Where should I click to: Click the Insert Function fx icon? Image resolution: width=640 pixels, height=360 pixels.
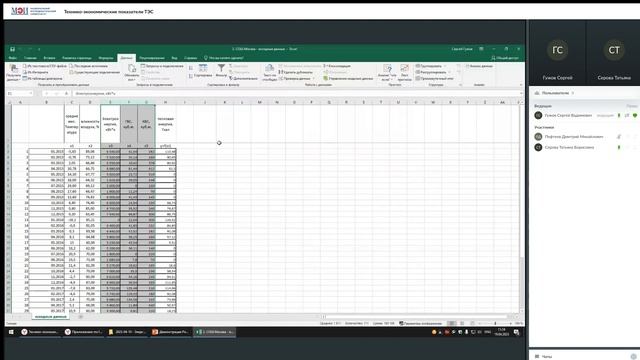pos(67,93)
